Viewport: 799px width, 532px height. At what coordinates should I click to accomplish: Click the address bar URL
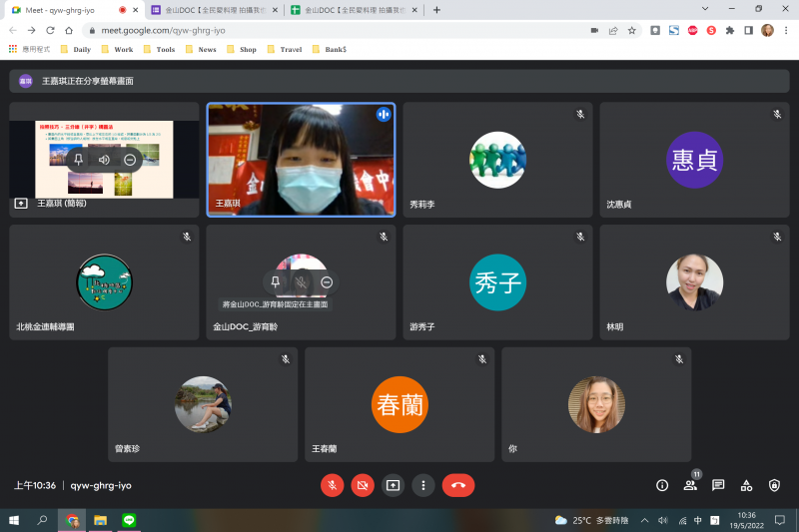point(163,31)
